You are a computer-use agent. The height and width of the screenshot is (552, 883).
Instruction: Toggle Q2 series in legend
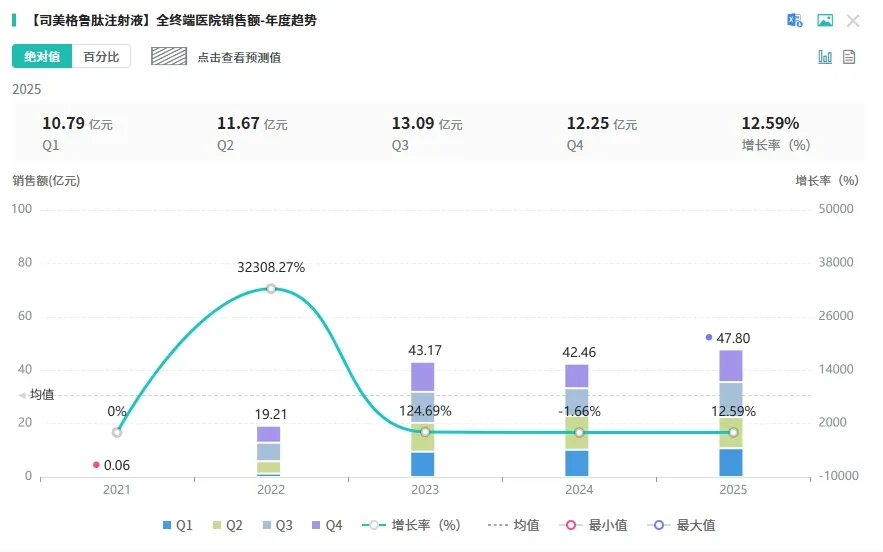click(228, 526)
